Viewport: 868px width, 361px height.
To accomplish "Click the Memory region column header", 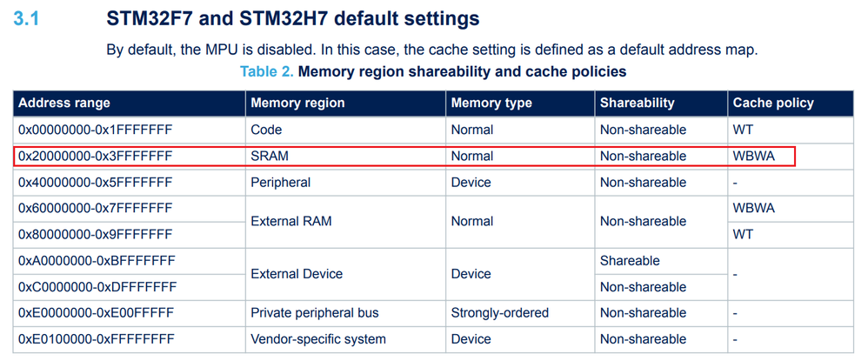I will point(297,103).
